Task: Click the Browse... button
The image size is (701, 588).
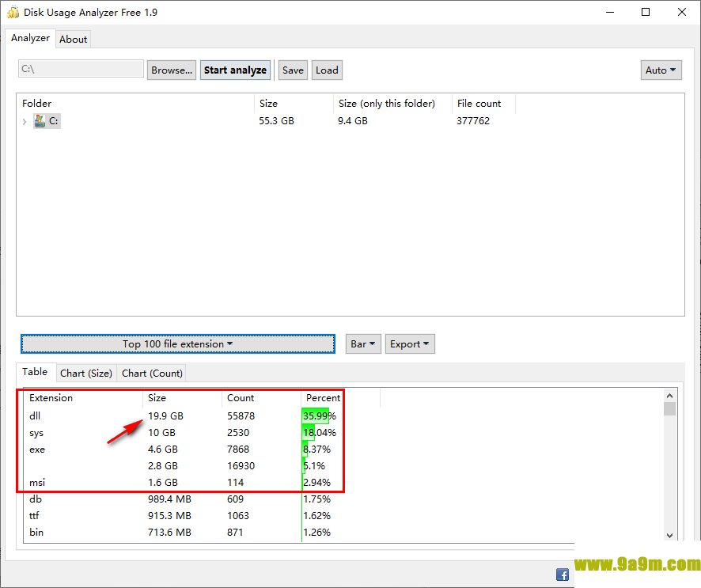Action: [x=172, y=70]
